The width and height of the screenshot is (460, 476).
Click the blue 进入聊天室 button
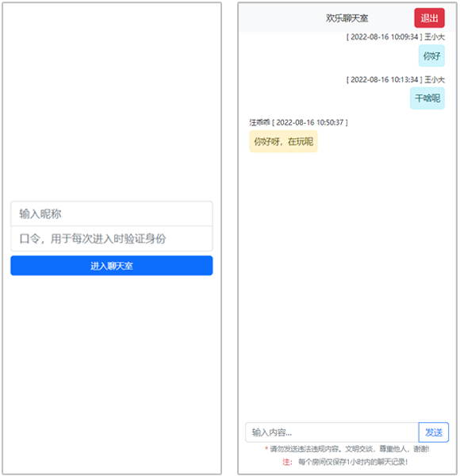112,266
